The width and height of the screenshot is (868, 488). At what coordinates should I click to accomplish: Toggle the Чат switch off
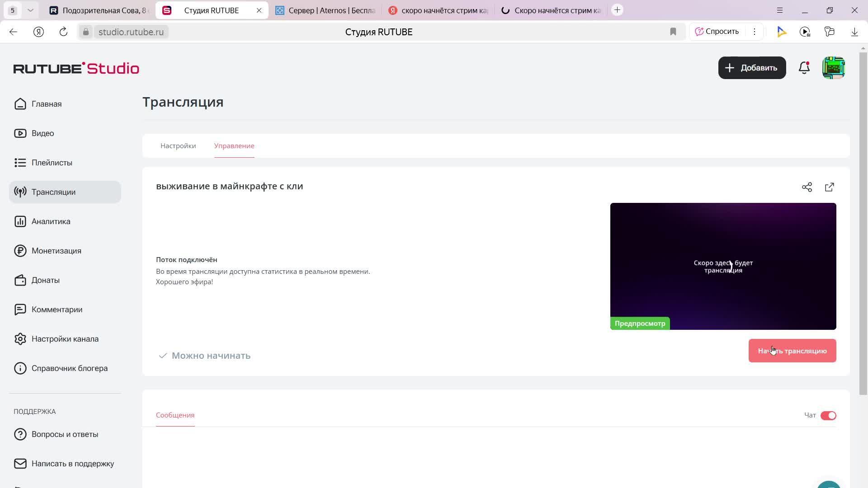[828, 415]
